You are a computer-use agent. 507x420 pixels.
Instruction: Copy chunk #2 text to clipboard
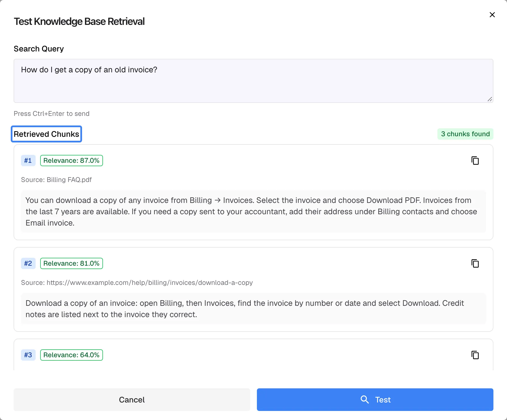point(475,263)
